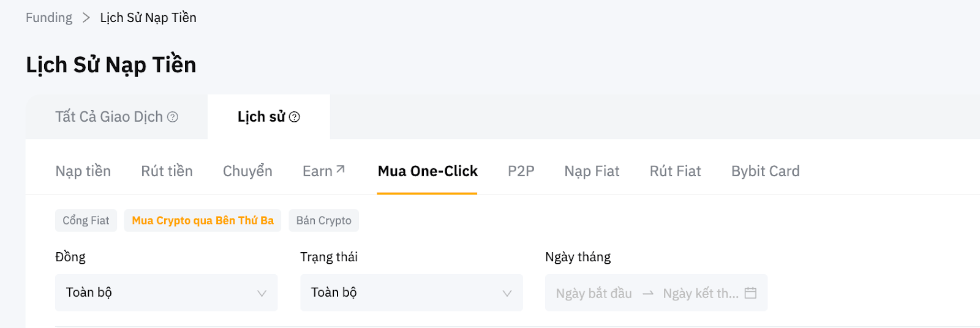
Task: Expand the Trạng thái dropdown
Action: [411, 293]
